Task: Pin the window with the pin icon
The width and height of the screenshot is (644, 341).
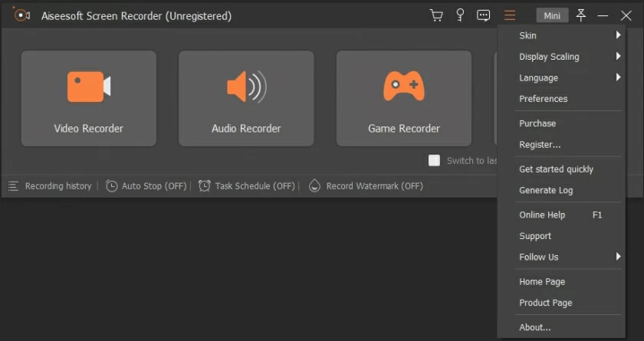Action: coord(581,15)
